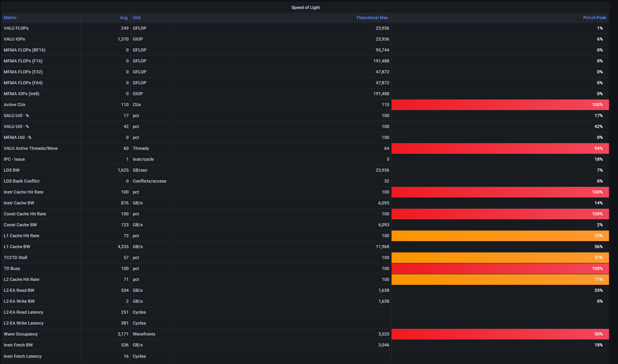The width and height of the screenshot is (618, 364).
Task: Select the Instr/cycle unit cell
Action: coord(143,159)
